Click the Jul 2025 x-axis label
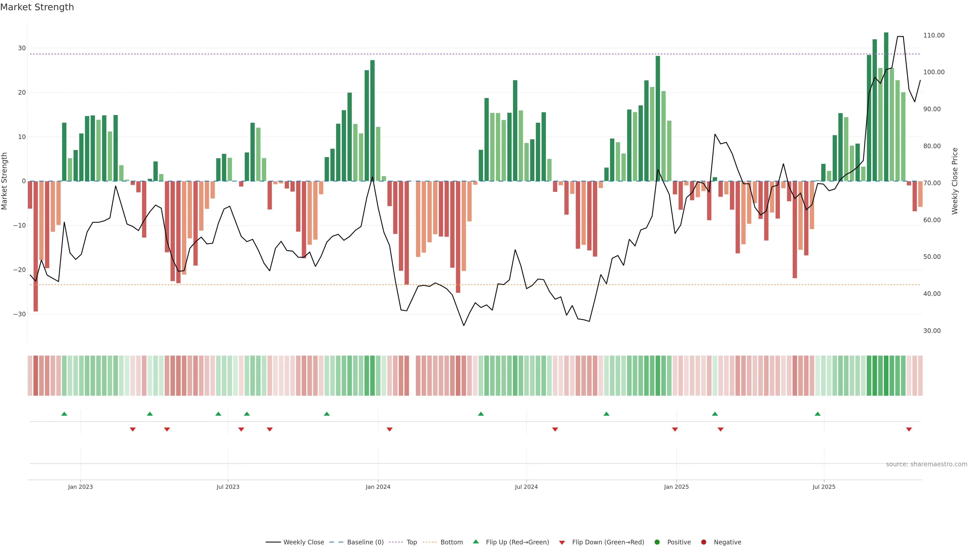Screen dimensions: 980x551 (824, 487)
